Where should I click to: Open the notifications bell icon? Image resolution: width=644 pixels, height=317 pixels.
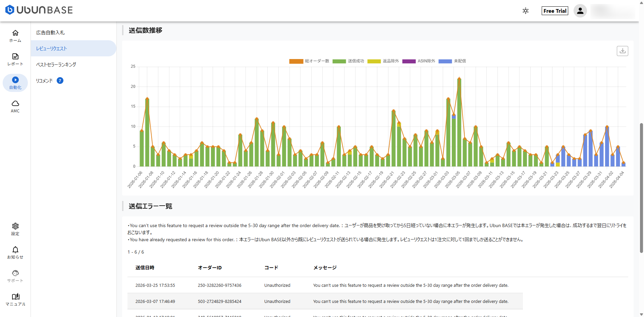coord(15,250)
